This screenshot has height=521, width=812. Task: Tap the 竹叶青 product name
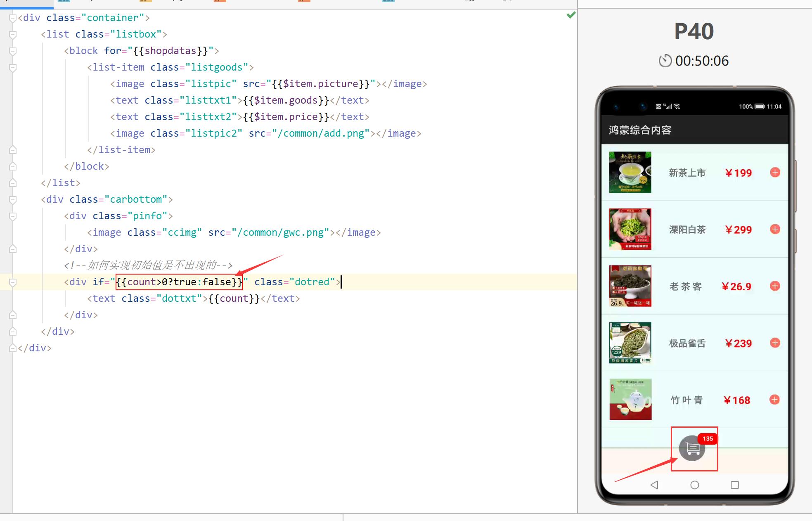[x=687, y=400]
